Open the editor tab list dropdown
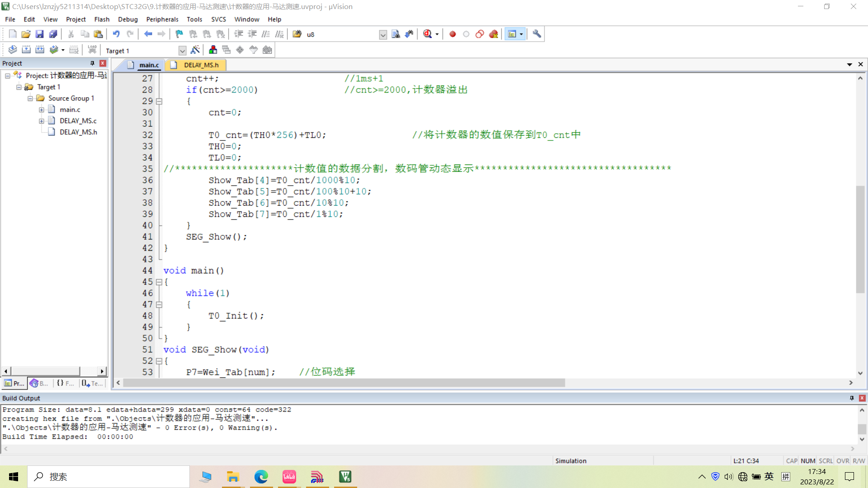The height and width of the screenshot is (488, 868). point(849,65)
